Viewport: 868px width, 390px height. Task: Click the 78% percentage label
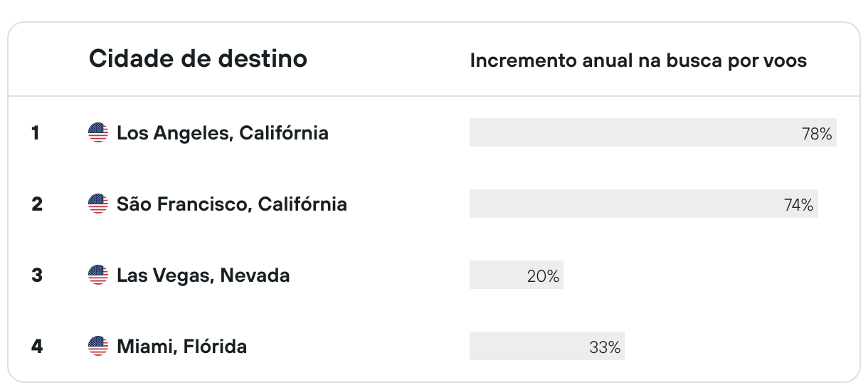817,134
